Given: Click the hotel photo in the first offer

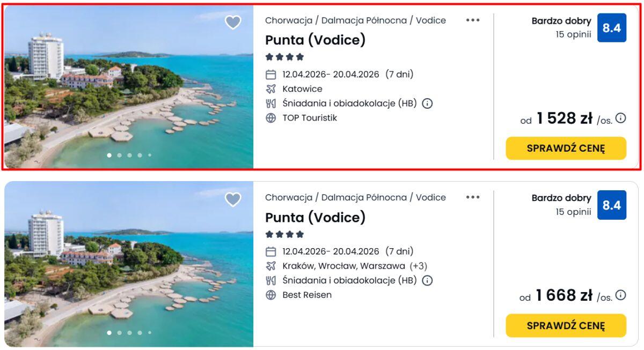Looking at the screenshot, I should point(129,86).
